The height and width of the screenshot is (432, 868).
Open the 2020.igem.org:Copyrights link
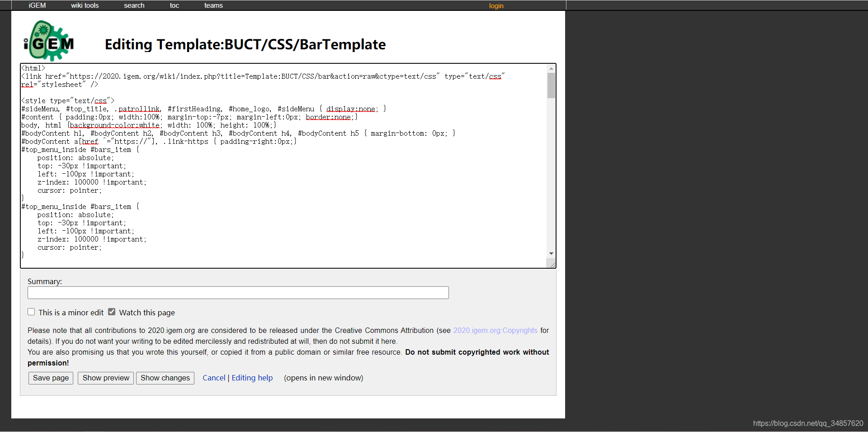[x=495, y=330]
